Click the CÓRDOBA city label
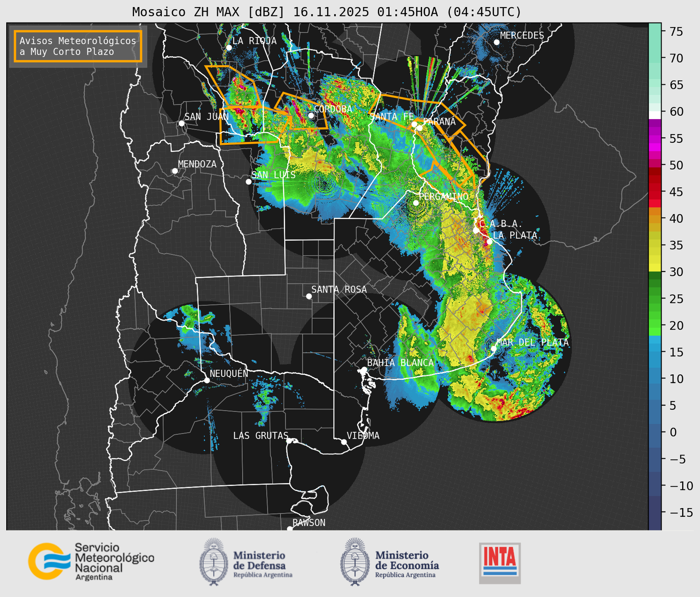The width and height of the screenshot is (700, 597). click(333, 109)
